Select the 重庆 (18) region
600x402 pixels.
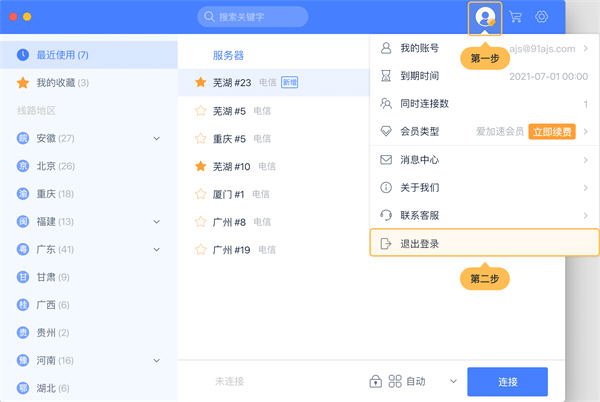pyautogui.click(x=88, y=194)
